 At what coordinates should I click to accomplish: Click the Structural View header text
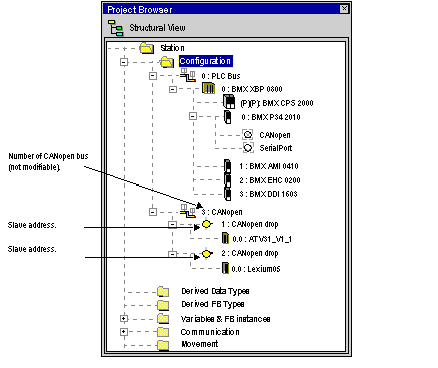(x=157, y=28)
